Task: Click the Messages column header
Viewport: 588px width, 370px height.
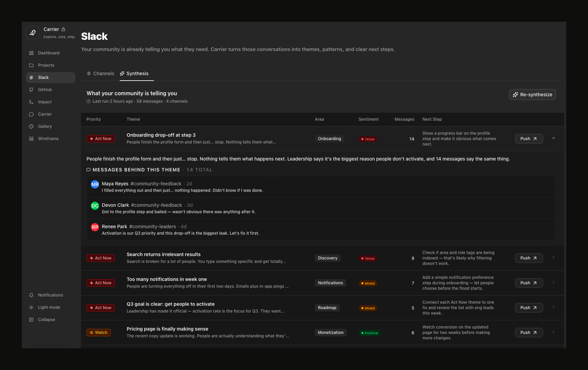Action: pyautogui.click(x=404, y=119)
